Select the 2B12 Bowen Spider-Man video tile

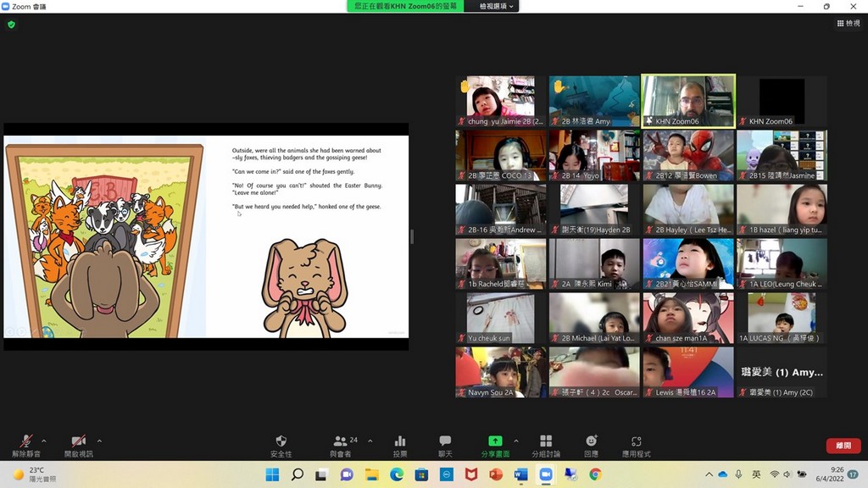pos(688,156)
